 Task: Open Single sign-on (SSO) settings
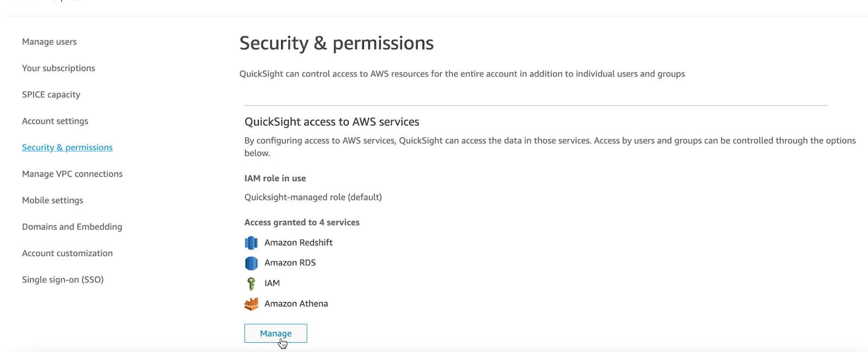click(x=63, y=280)
